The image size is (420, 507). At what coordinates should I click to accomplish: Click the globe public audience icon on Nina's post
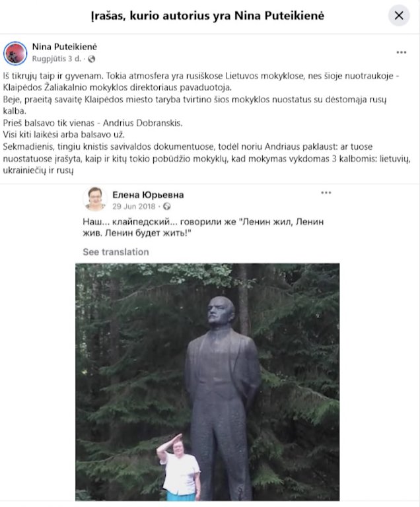pyautogui.click(x=92, y=59)
